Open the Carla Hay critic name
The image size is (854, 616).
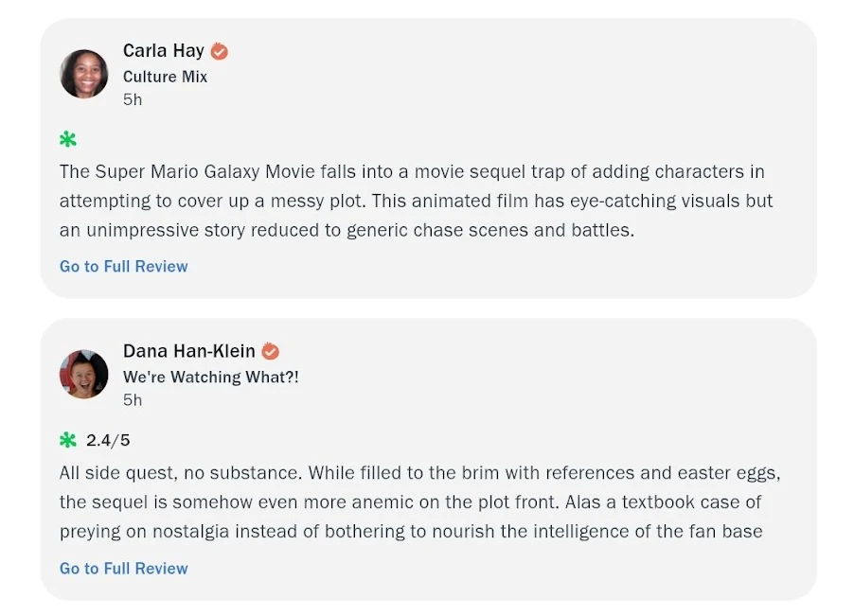point(164,51)
